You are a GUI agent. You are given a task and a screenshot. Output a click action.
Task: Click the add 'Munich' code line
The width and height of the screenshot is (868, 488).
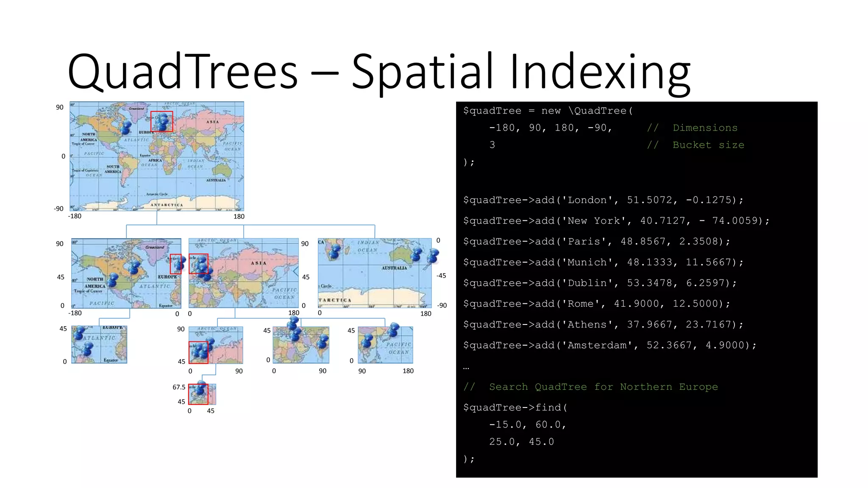tap(603, 262)
